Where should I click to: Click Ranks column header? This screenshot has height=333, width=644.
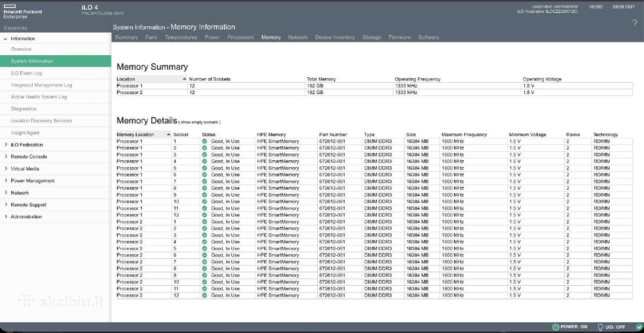(x=573, y=135)
